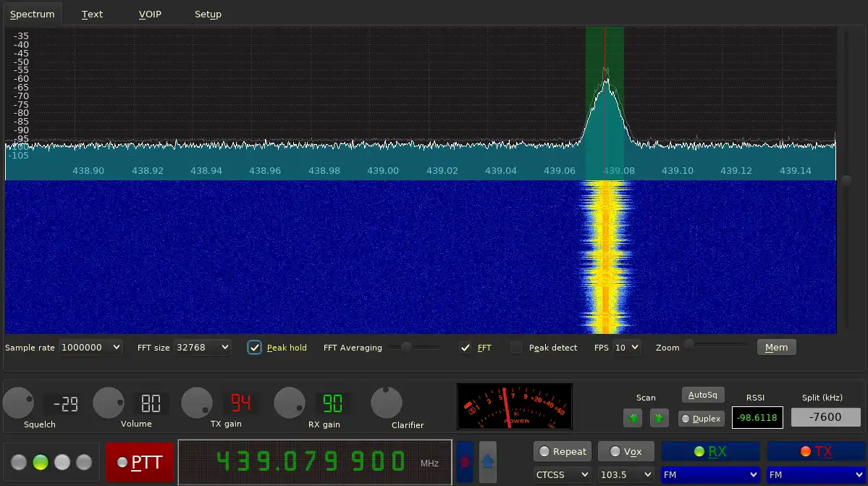Click the scan backward green arrow button
This screenshot has height=486, width=868.
(x=633, y=418)
